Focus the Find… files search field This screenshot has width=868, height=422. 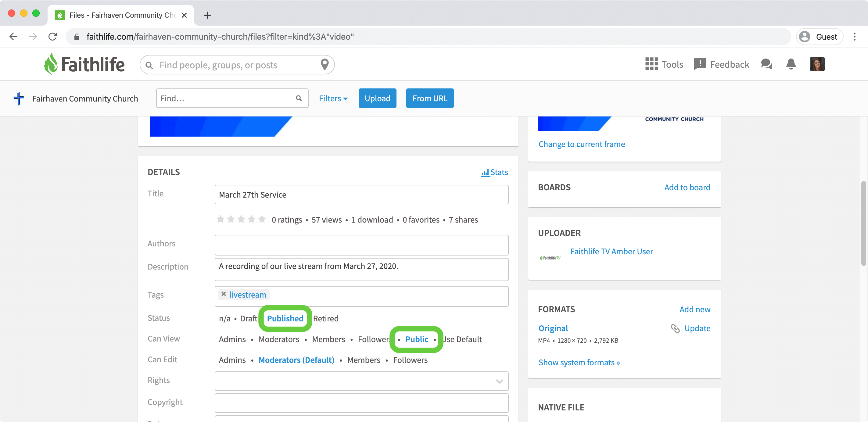tap(232, 98)
